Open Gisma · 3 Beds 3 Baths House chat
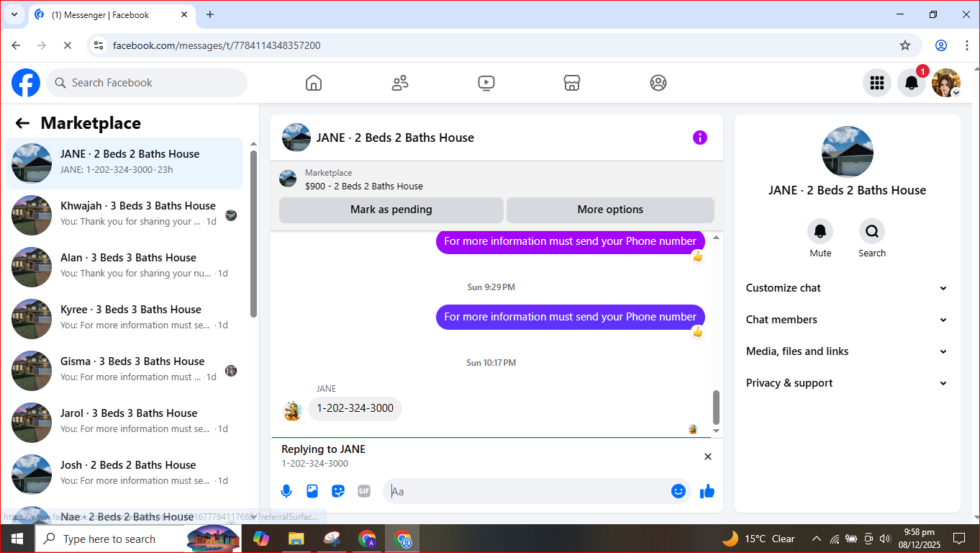Image resolution: width=980 pixels, height=553 pixels. tap(124, 371)
